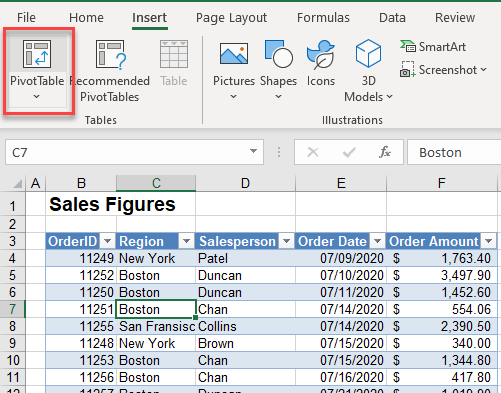This screenshot has height=393, width=501.
Task: Click the Enter checkmark in formula bar
Action: click(349, 152)
